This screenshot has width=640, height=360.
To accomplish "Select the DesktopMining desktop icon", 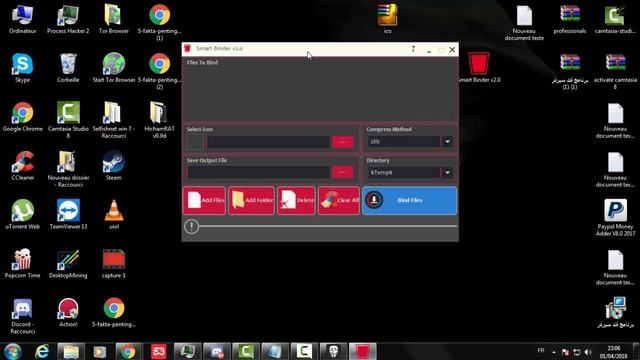I will [x=68, y=264].
